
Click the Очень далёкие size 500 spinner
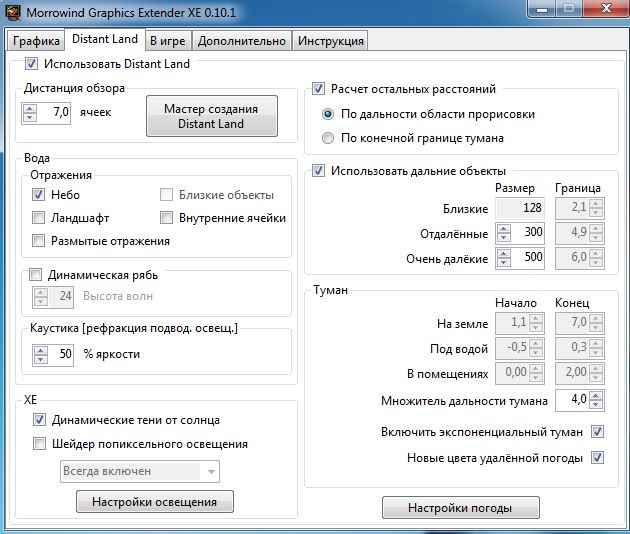pos(520,258)
